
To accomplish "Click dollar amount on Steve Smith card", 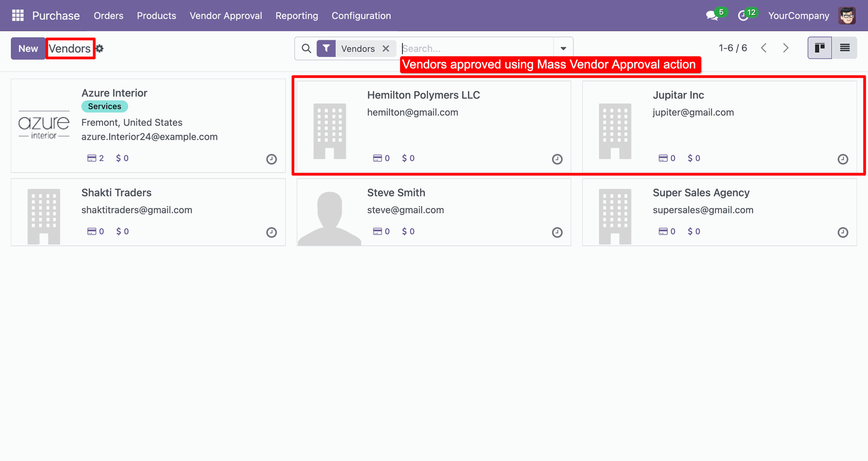I will point(408,231).
